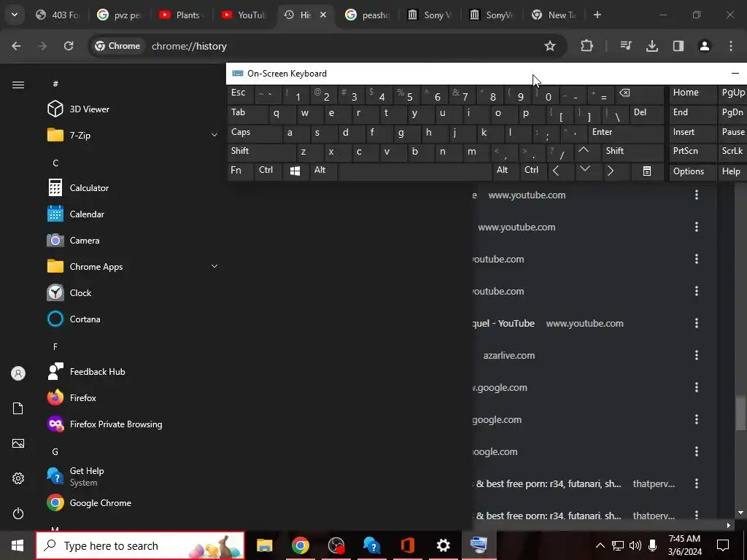The height and width of the screenshot is (560, 747).
Task: Click Power icon in Start sidebar
Action: (18, 513)
